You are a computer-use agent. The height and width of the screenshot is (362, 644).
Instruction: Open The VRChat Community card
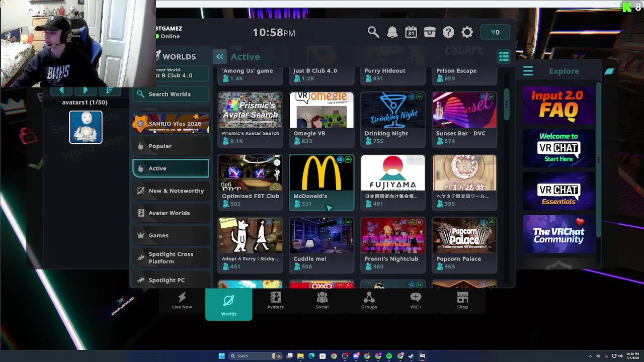coord(558,234)
